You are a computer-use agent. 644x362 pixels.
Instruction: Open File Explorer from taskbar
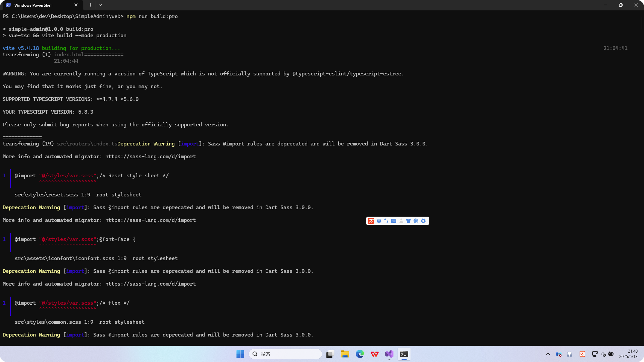345,354
